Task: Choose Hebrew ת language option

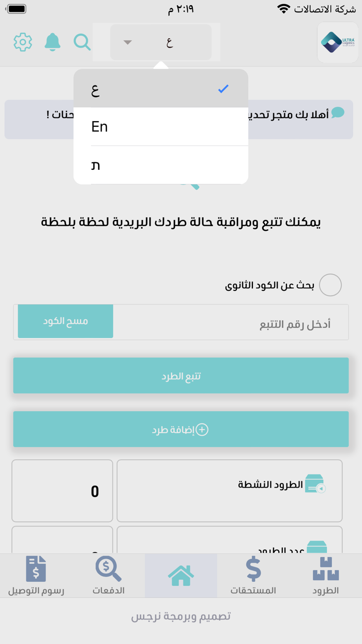Action: coord(161,165)
